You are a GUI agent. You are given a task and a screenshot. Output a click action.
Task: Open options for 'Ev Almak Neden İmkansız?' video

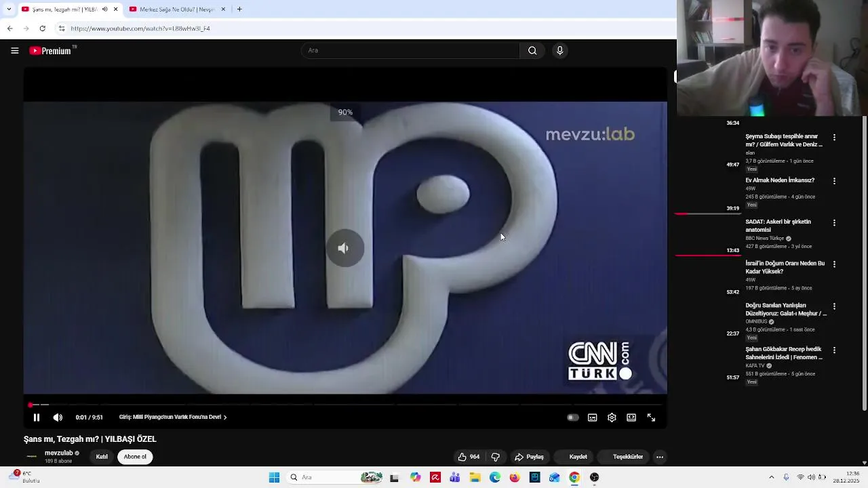point(834,182)
